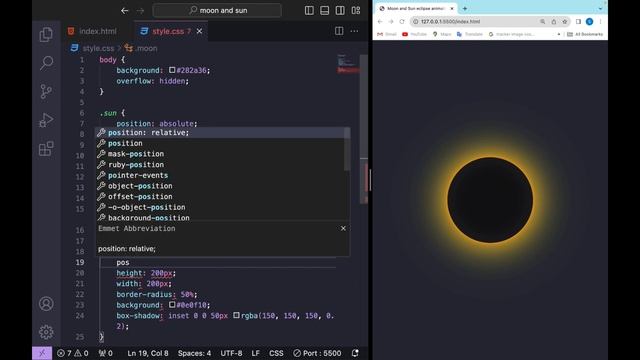Open Problems via errors and warnings count

click(73, 353)
